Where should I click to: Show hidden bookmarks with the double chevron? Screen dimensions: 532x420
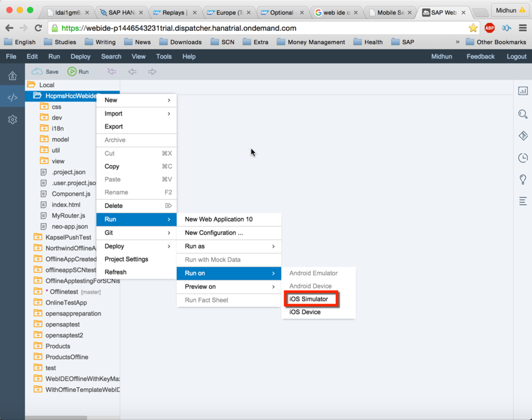click(457, 42)
